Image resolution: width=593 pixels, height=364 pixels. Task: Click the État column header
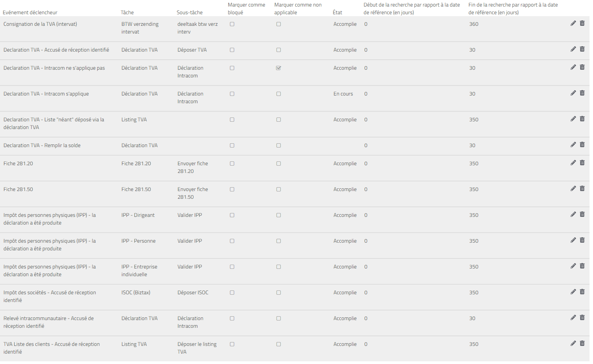(x=337, y=13)
